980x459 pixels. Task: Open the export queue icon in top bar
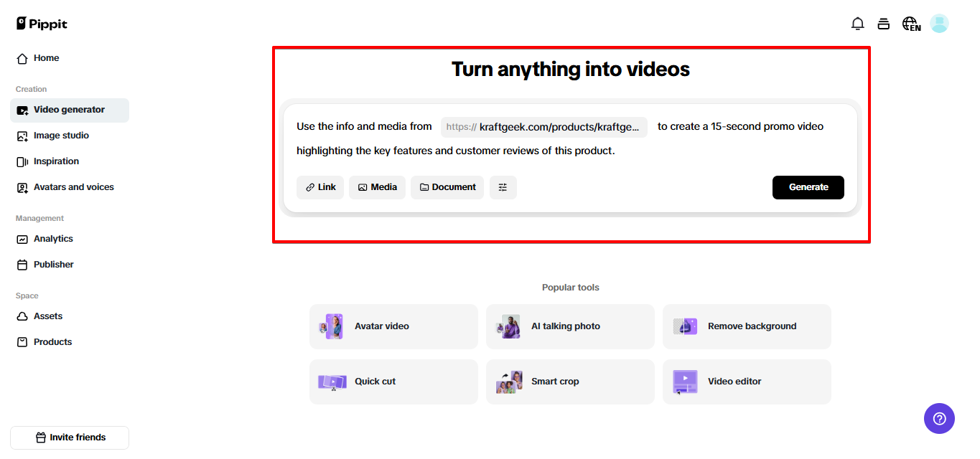pyautogui.click(x=884, y=23)
